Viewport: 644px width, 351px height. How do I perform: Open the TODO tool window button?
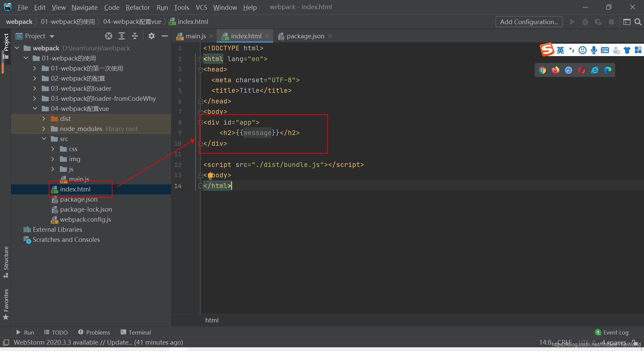(x=56, y=332)
